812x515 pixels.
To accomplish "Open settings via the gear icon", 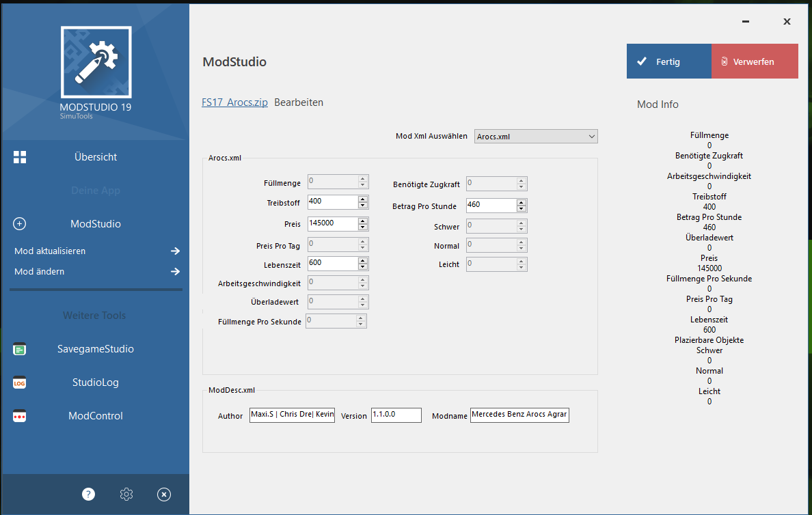I will (126, 495).
